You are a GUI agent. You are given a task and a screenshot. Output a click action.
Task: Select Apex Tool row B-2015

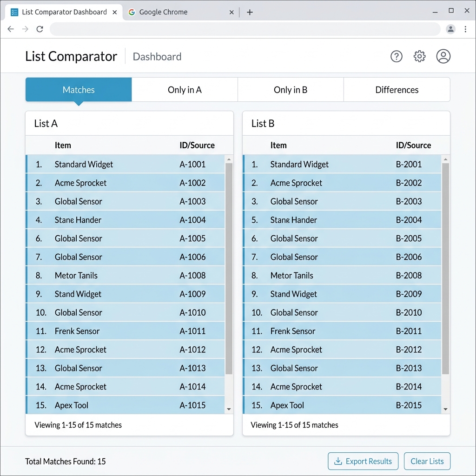pyautogui.click(x=342, y=405)
